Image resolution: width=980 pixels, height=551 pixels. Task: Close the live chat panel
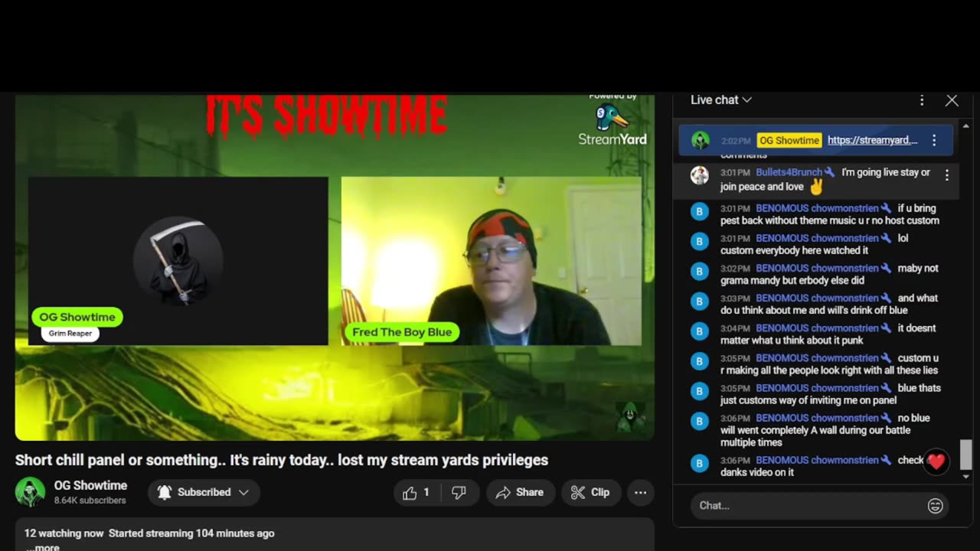click(x=952, y=100)
